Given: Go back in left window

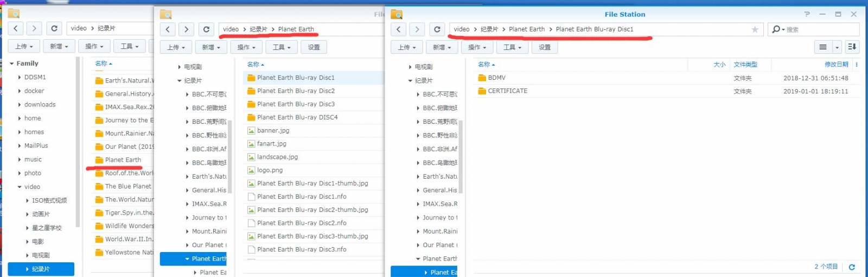Looking at the screenshot, I should click(x=16, y=28).
